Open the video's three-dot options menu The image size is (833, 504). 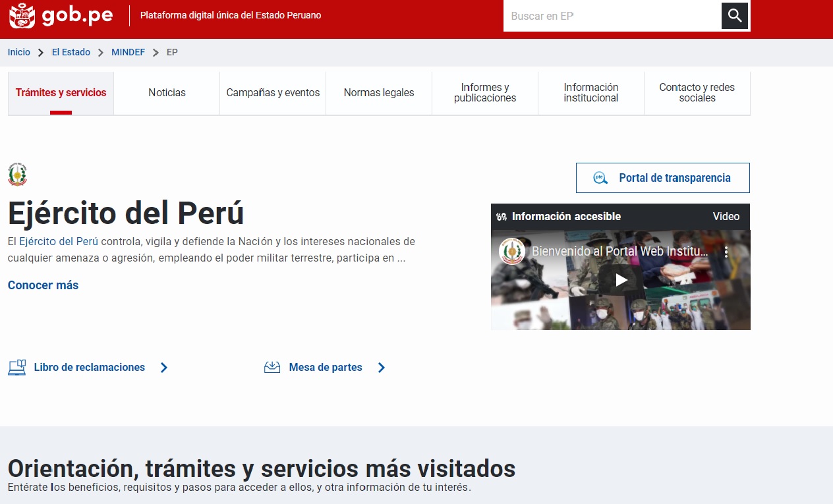coord(726,252)
